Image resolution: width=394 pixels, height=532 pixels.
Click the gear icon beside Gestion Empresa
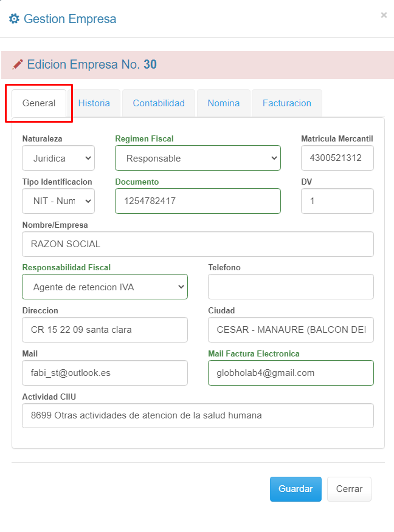coord(13,19)
